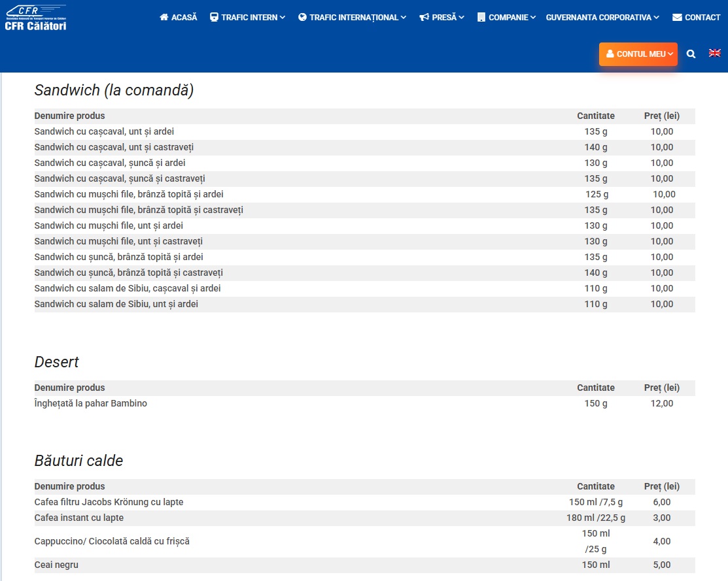The width and height of the screenshot is (728, 581).
Task: Select the Înghețată la pahar Bambino row
Action: tap(91, 404)
